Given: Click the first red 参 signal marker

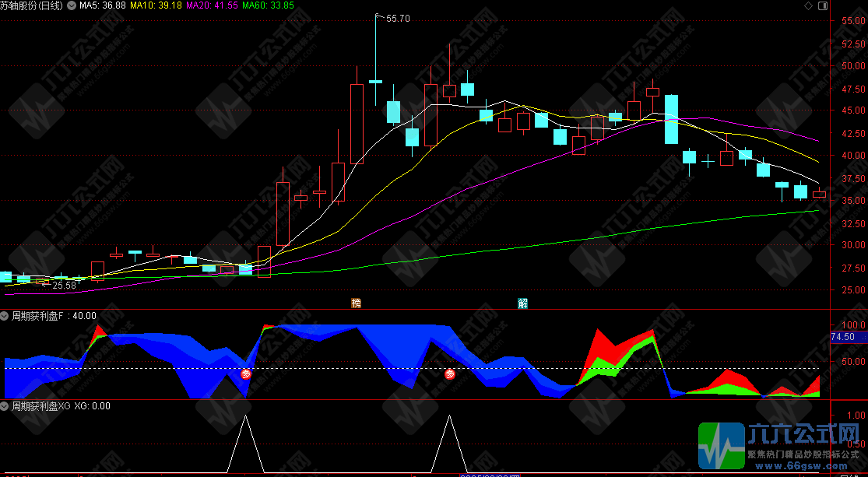Looking at the screenshot, I should tap(246, 374).
